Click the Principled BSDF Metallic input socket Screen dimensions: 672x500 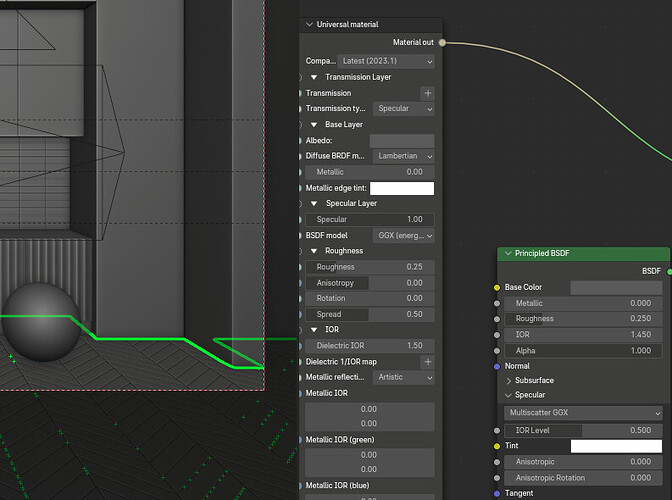point(497,303)
